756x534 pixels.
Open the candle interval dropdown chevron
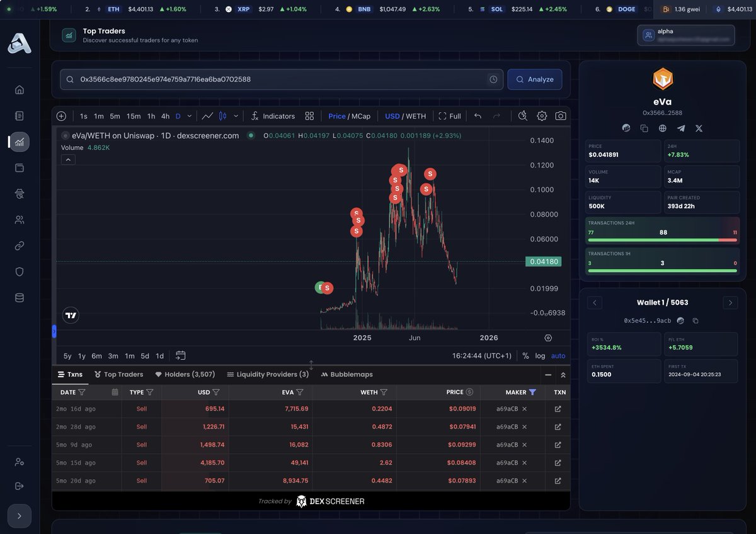click(189, 116)
